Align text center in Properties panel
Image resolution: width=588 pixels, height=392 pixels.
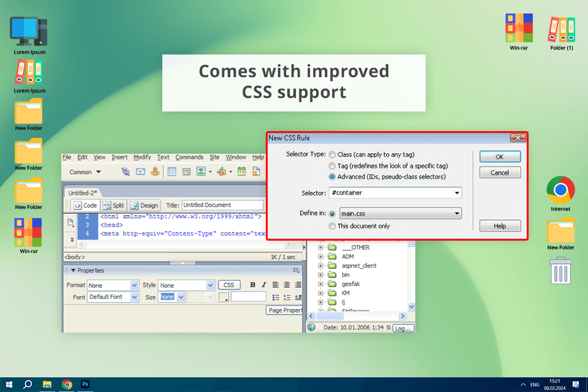[287, 285]
